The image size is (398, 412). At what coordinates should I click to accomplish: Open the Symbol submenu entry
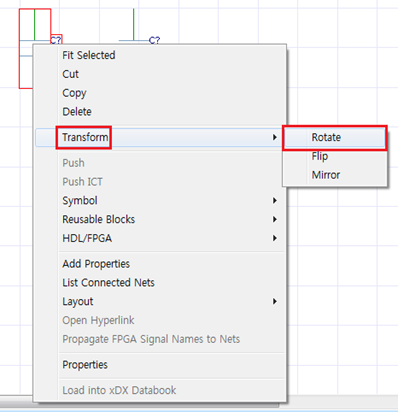pyautogui.click(x=159, y=201)
